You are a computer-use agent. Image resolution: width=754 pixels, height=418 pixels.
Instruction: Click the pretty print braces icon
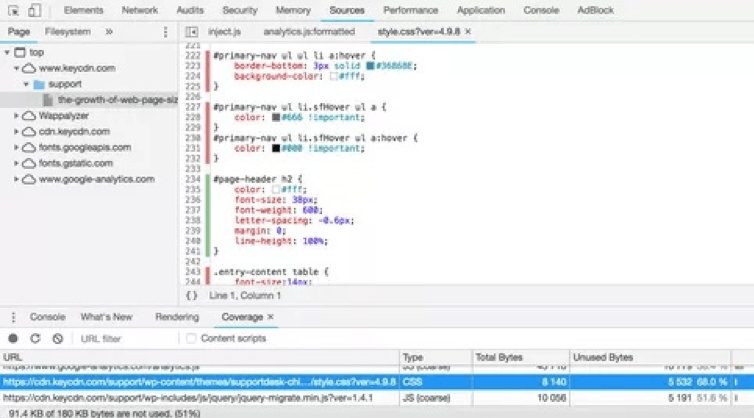(x=192, y=295)
